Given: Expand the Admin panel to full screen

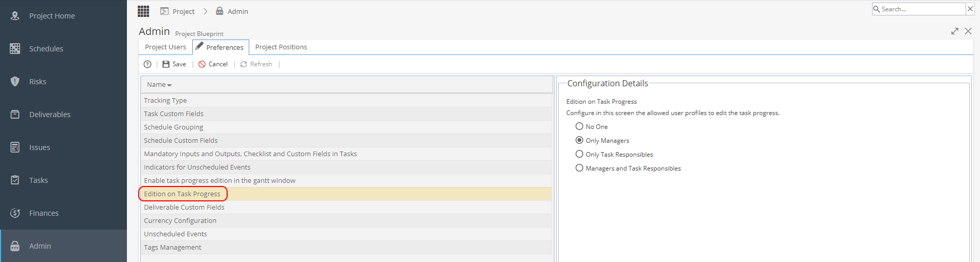Looking at the screenshot, I should (x=955, y=31).
